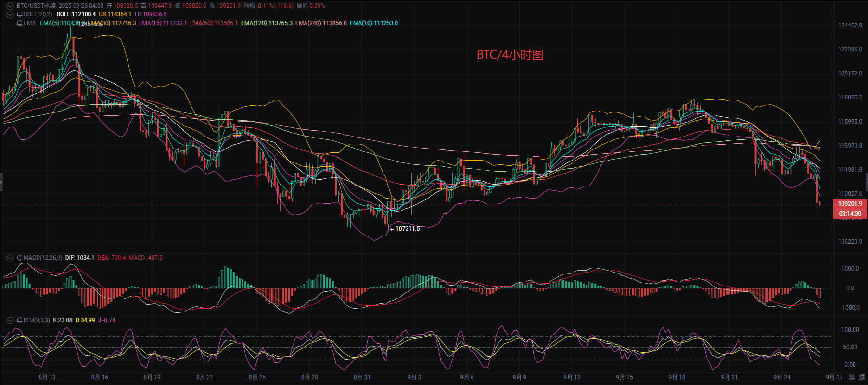Click the 振幅 0.39% amplitude value

(310, 6)
